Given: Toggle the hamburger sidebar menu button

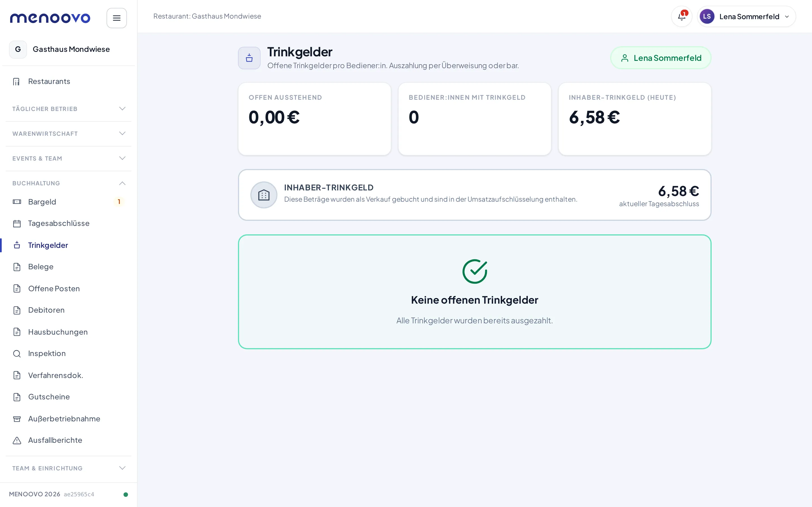Looking at the screenshot, I should [116, 18].
